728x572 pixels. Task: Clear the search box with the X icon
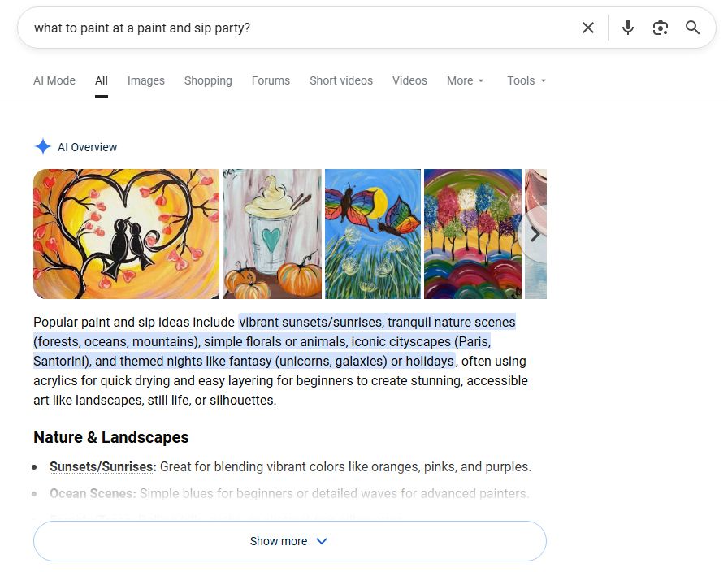coord(588,28)
